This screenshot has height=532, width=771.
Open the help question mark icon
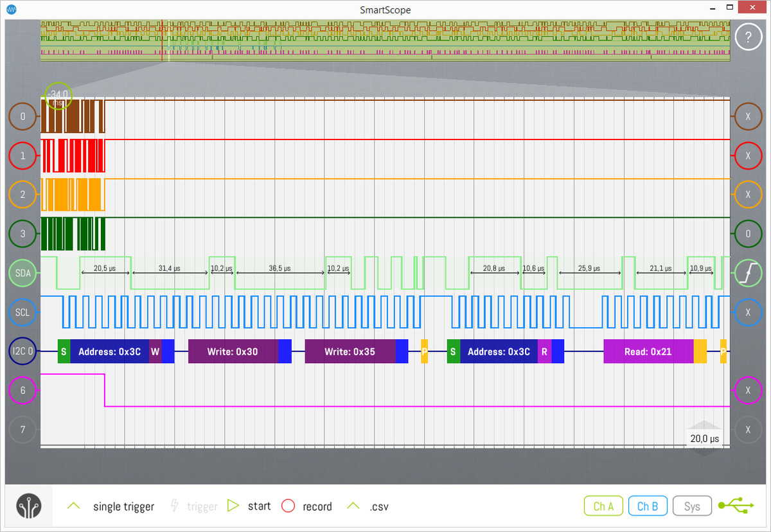click(x=748, y=38)
